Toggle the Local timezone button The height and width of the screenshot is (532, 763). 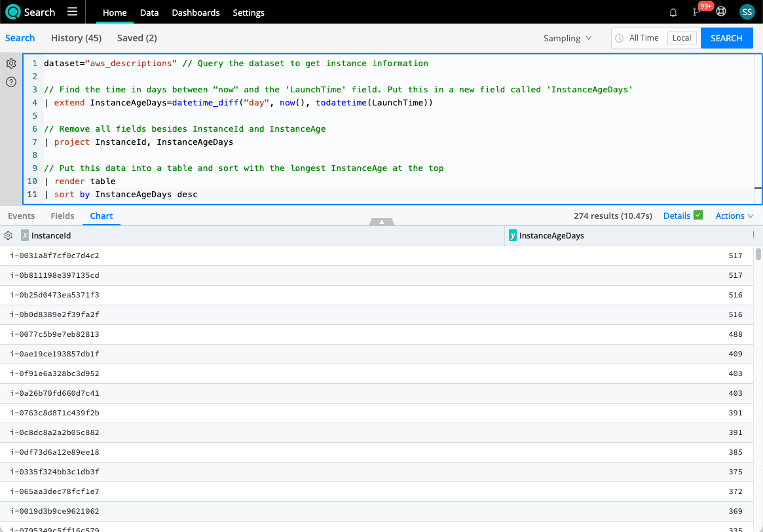pyautogui.click(x=681, y=38)
